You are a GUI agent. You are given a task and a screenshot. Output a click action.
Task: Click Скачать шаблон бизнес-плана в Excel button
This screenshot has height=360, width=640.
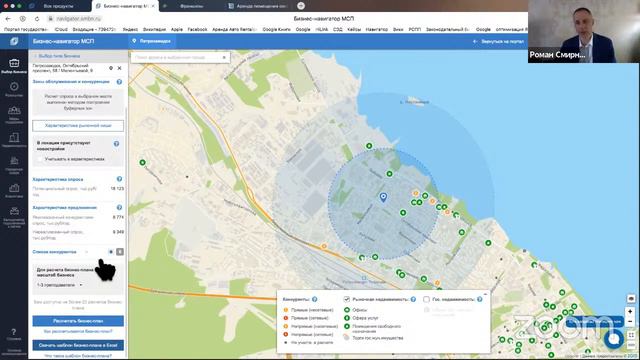tap(78, 345)
